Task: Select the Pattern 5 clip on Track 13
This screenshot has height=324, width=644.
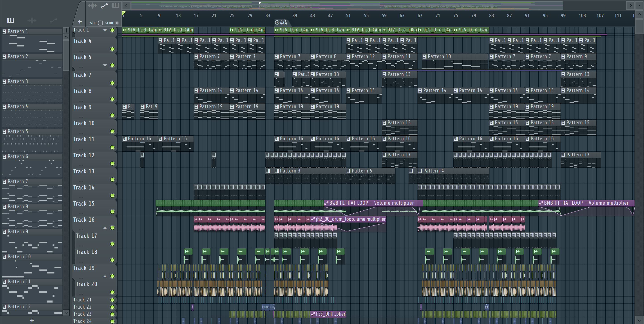Action: pyautogui.click(x=371, y=176)
